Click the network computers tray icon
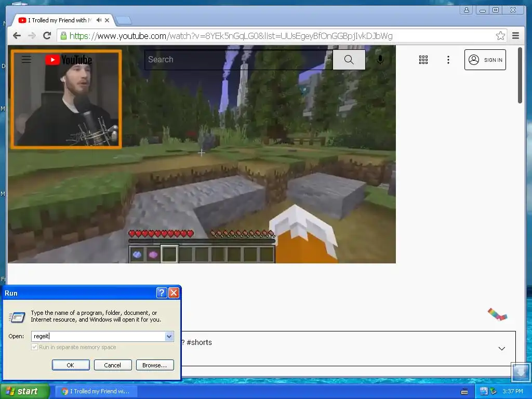532x399 pixels. coord(484,391)
